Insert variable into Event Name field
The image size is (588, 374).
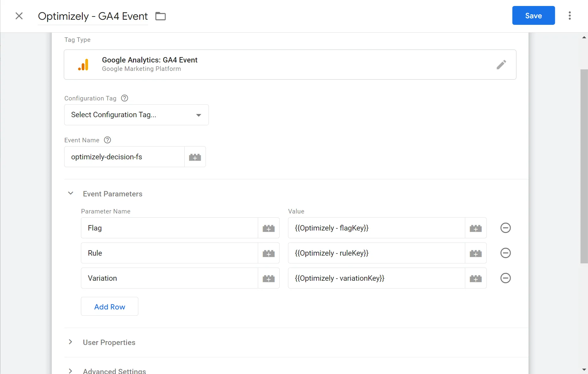195,157
